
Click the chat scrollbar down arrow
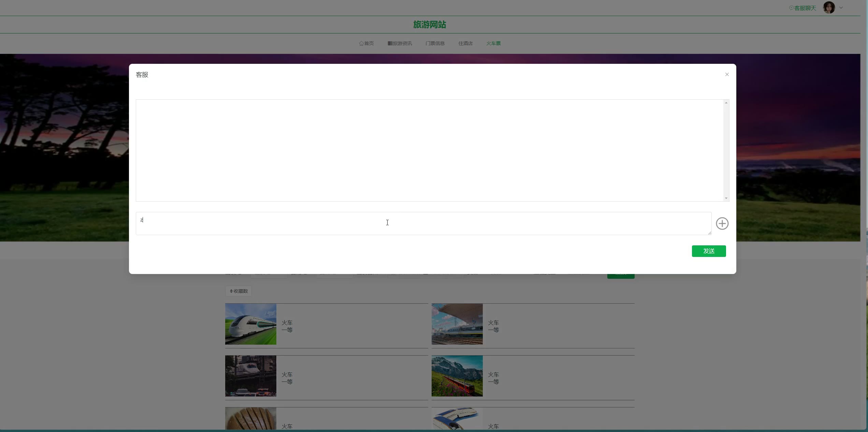(726, 198)
